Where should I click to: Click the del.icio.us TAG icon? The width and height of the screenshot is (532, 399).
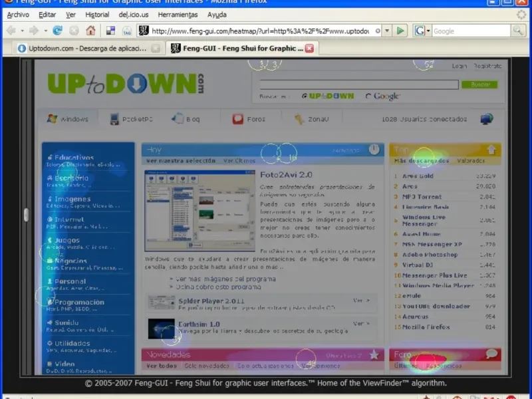[x=127, y=31]
